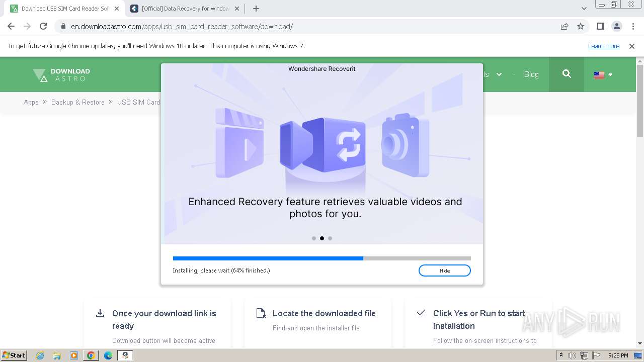Open the Blog menu item
Screen dimensions: 644x362
coord(531,74)
